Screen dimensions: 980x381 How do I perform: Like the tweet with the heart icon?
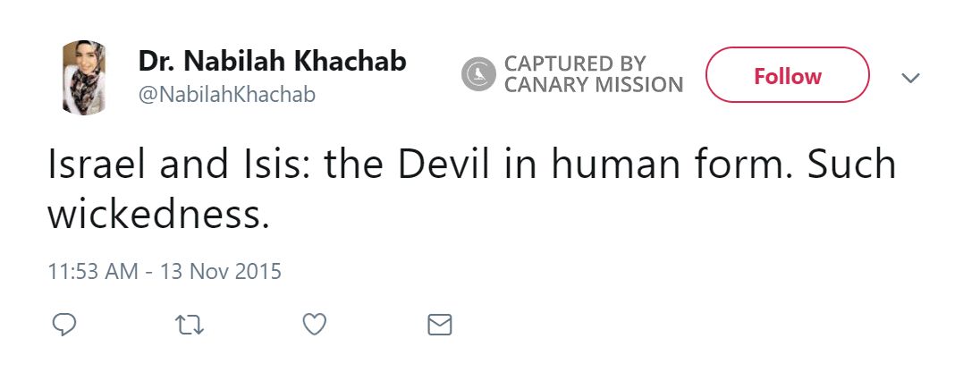[314, 325]
